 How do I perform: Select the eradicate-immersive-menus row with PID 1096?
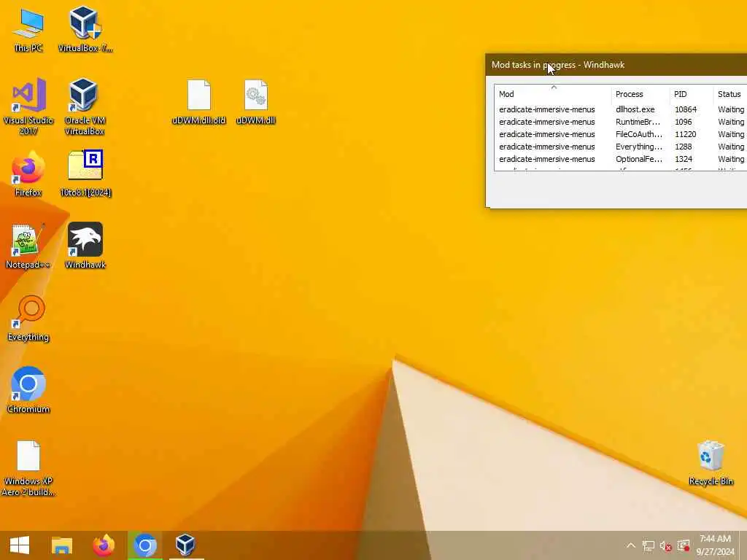coord(621,122)
